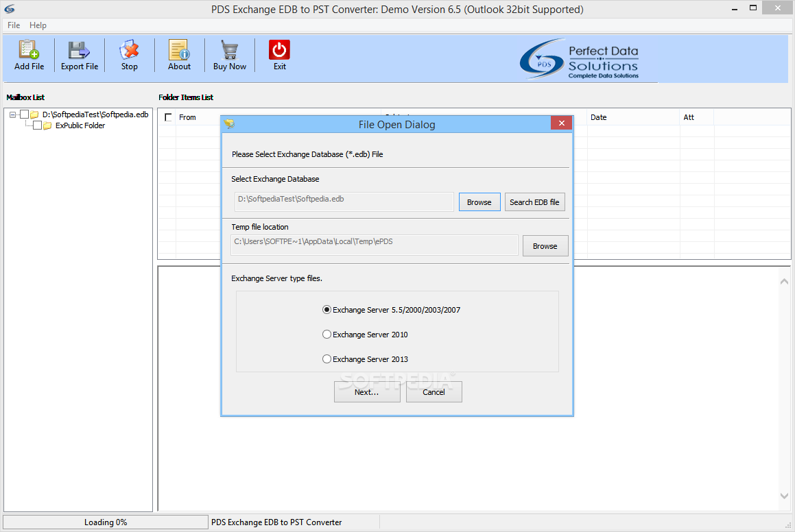Check the D:\SoftpediaTest\Softpedia.edb mailbox checkbox
The image size is (795, 532).
click(24, 114)
